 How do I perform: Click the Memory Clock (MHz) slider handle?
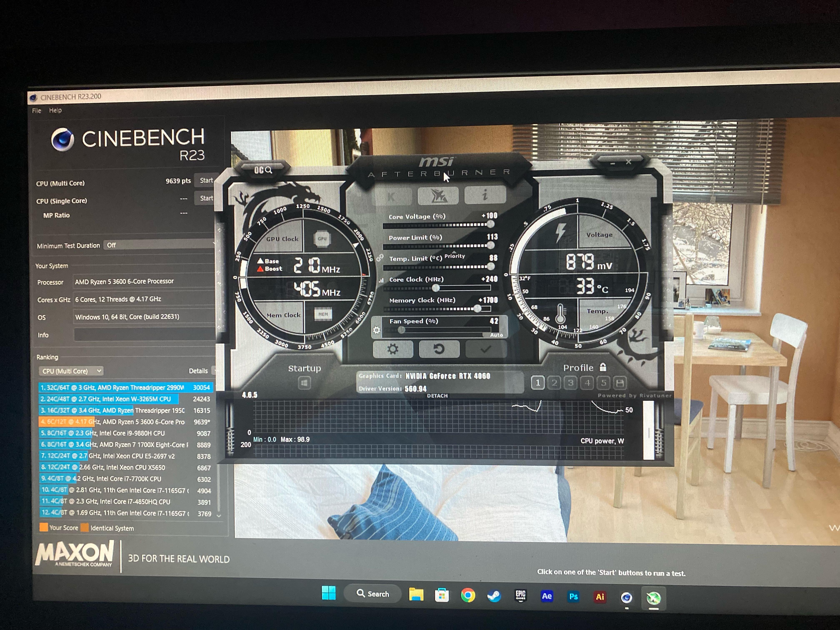[x=478, y=309]
